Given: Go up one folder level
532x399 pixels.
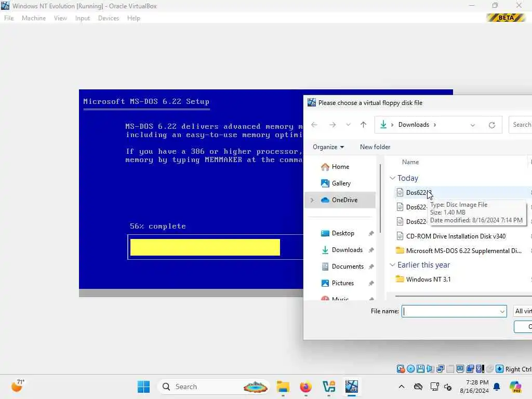Looking at the screenshot, I should point(363,125).
